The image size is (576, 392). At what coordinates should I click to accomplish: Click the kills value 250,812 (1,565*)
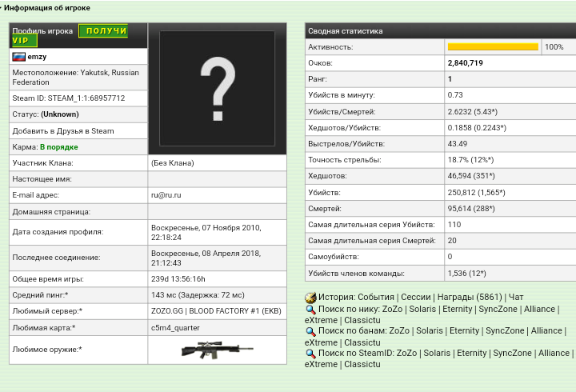coord(477,193)
